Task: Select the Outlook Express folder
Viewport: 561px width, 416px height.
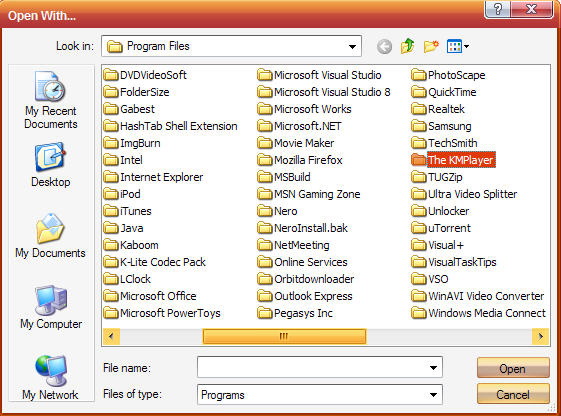Action: [x=305, y=296]
